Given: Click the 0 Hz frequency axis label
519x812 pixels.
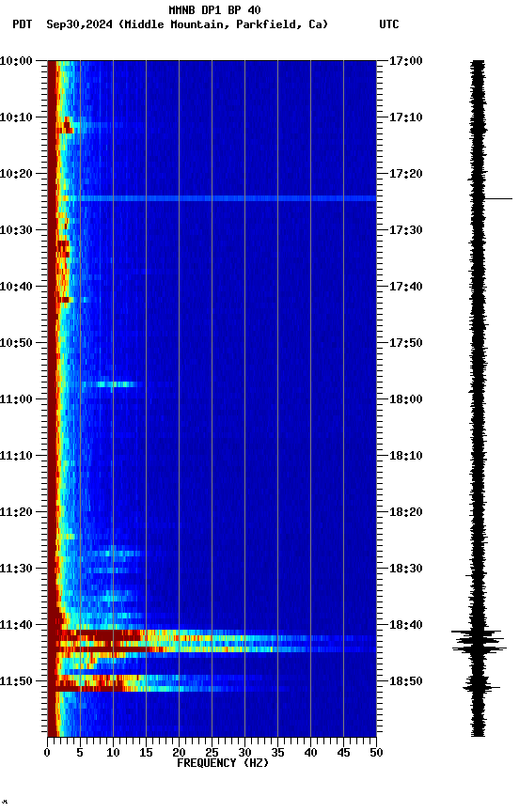Looking at the screenshot, I should coord(48,753).
